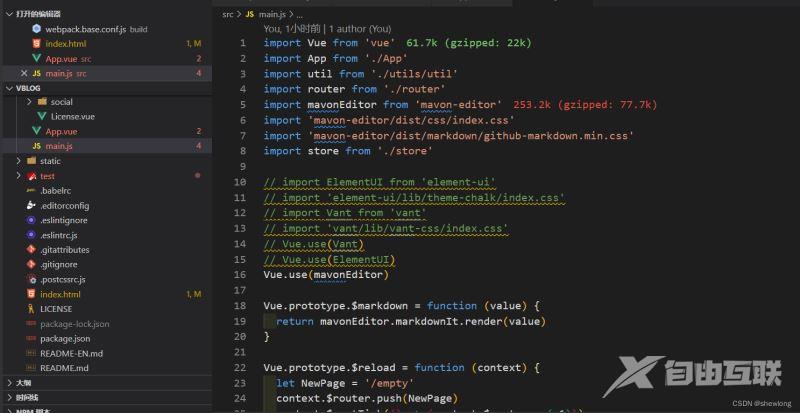Screen dimensions: 800x413
Task: Click the npm icon of package-lock.json
Action: coord(31,324)
